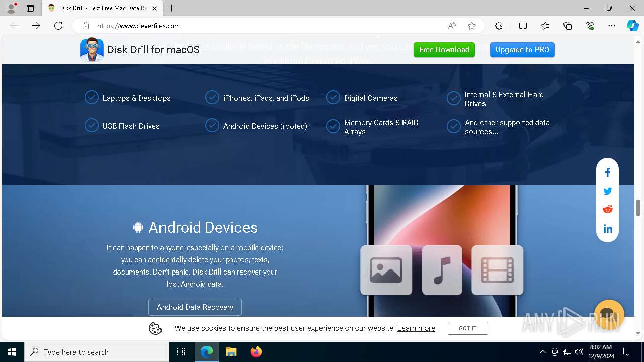Open the browser profile avatar
Image resolution: width=644 pixels, height=362 pixels.
tap(11, 8)
